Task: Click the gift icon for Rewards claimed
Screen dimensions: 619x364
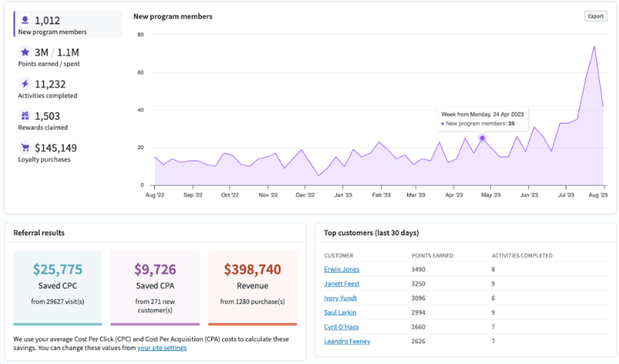Action: 25,116
